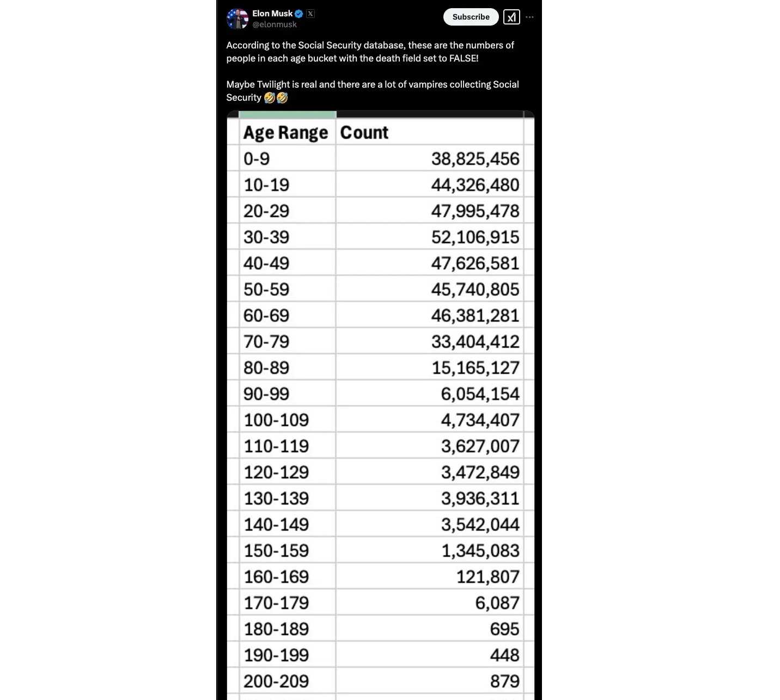Open Elon Musk's profile avatar

click(237, 19)
